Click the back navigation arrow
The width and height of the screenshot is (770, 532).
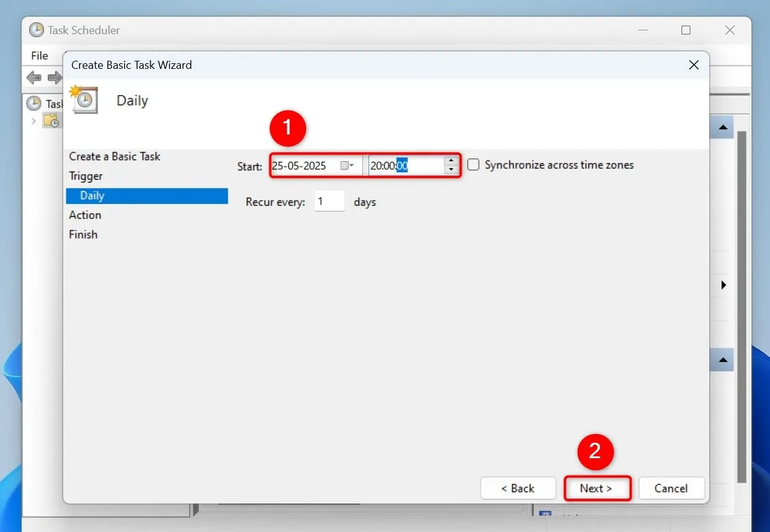coord(34,78)
